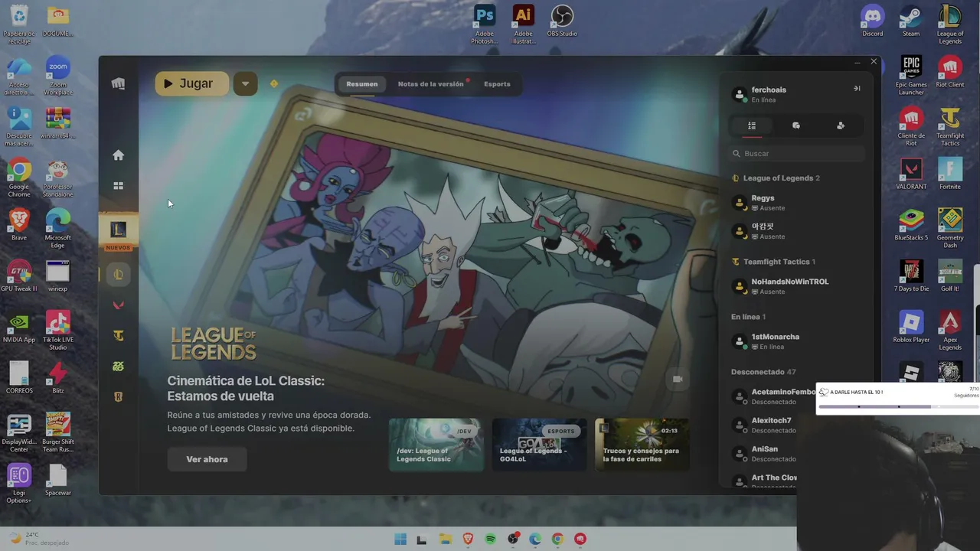Image resolution: width=980 pixels, height=551 pixels.
Task: Select the Blitz desktop icon
Action: [57, 378]
